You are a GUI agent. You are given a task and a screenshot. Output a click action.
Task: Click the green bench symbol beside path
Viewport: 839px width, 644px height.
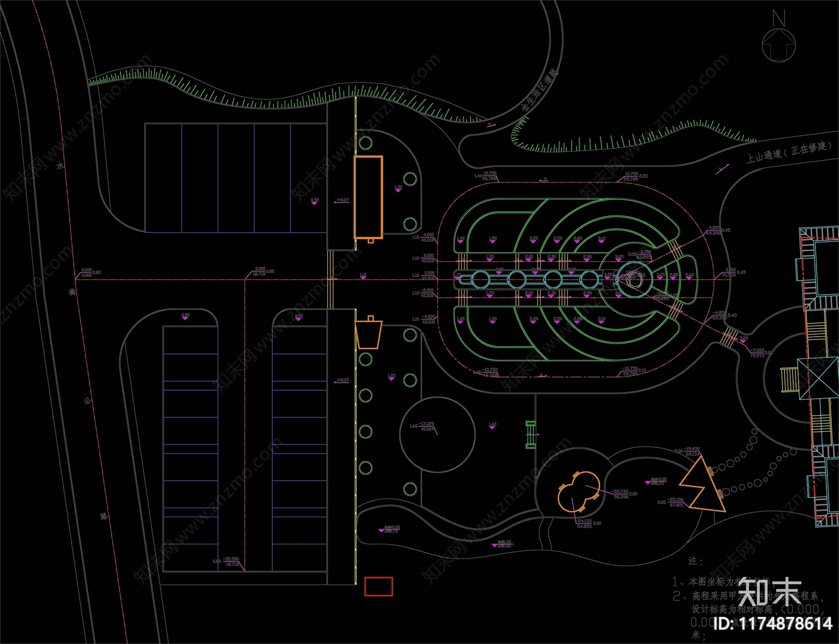tap(531, 434)
